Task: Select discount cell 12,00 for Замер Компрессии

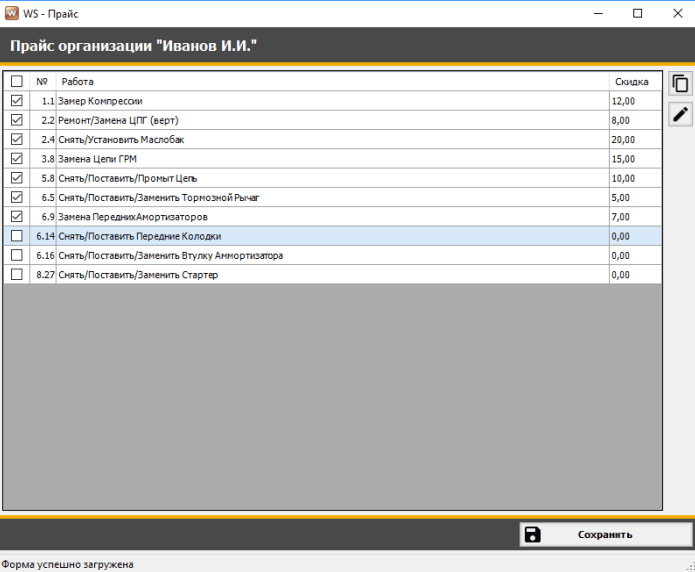Action: click(x=634, y=101)
